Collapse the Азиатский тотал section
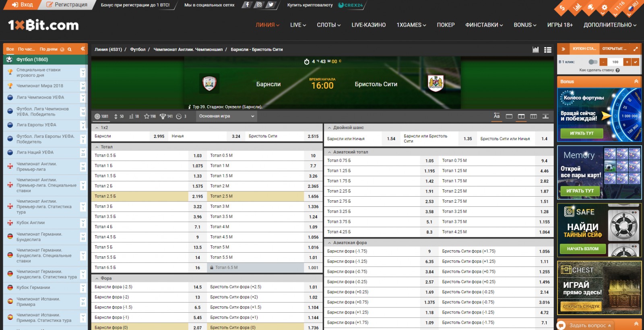 [329, 152]
